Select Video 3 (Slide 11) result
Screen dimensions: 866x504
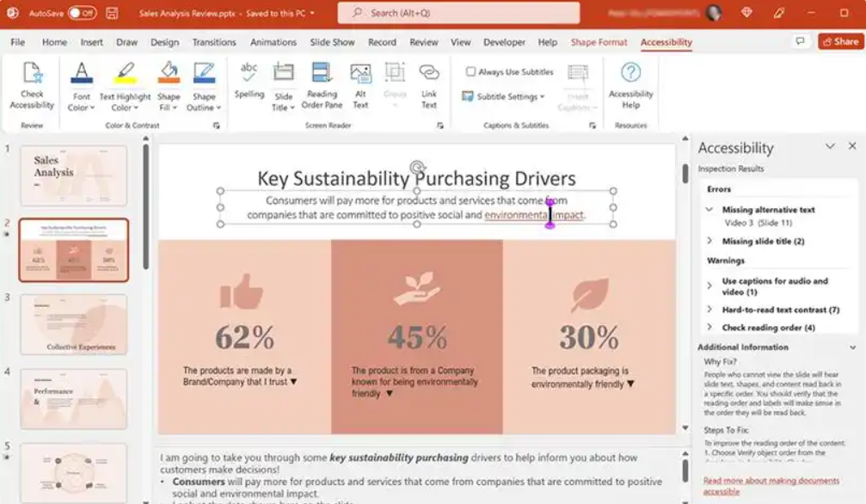758,223
